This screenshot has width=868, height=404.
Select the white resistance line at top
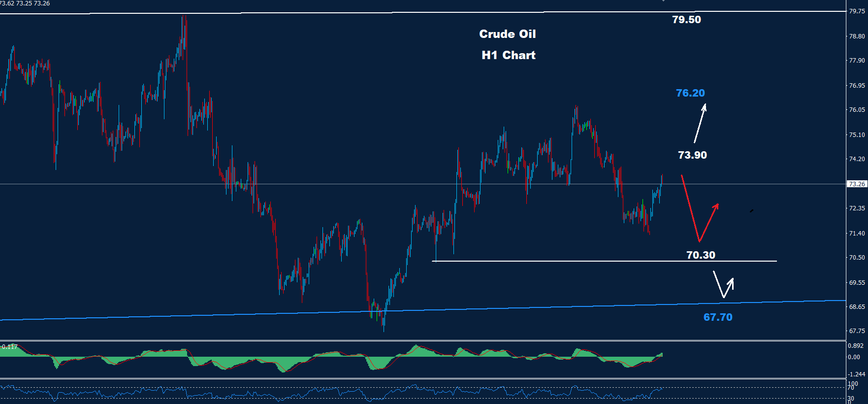tap(295, 13)
